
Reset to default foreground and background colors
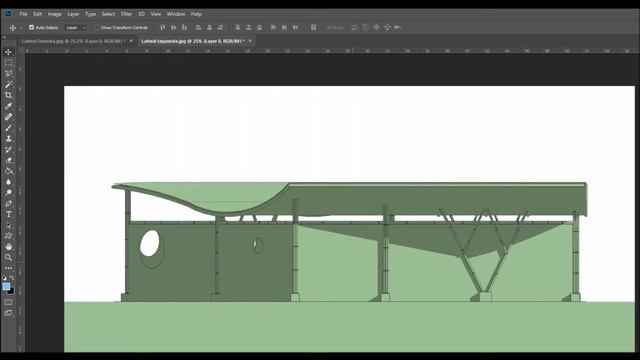4,278
